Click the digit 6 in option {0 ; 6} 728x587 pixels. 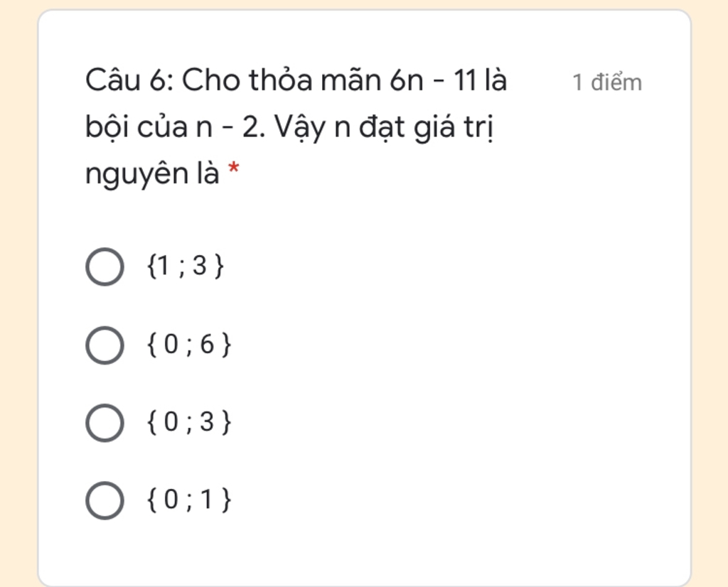(207, 345)
